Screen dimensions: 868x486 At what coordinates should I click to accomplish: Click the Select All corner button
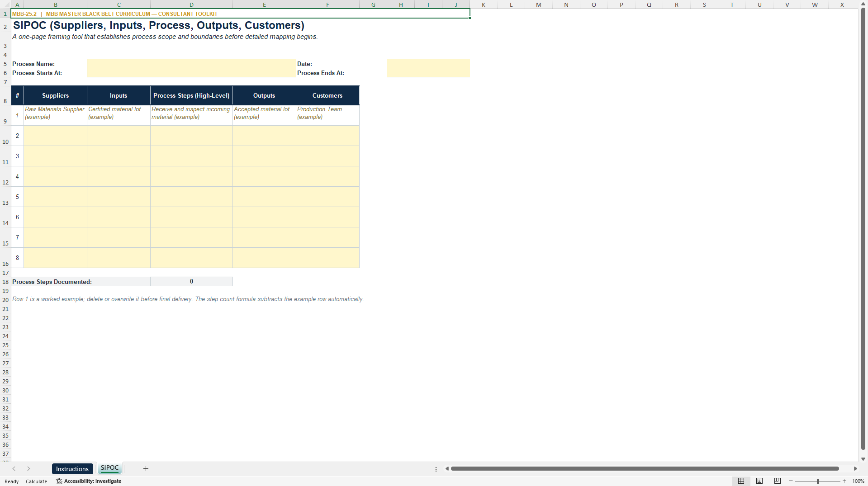[5, 5]
